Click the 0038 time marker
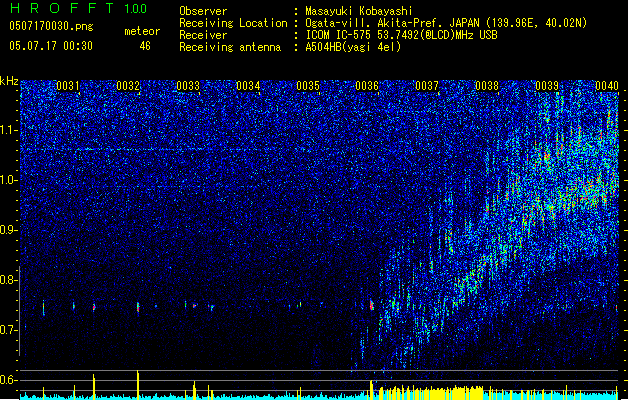 (487, 86)
